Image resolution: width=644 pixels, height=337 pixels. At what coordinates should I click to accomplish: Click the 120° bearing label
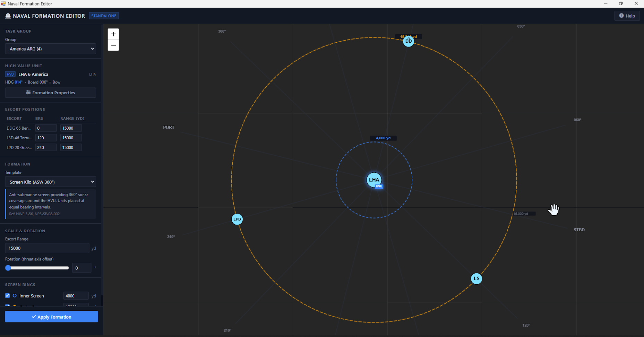526,325
